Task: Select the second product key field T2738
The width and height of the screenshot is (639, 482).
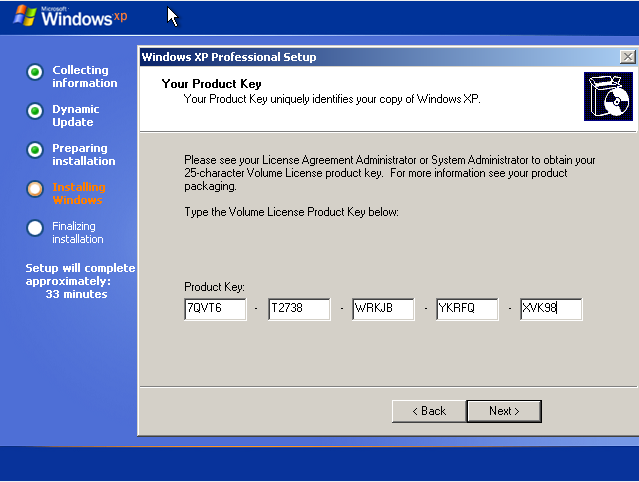Action: coord(299,309)
